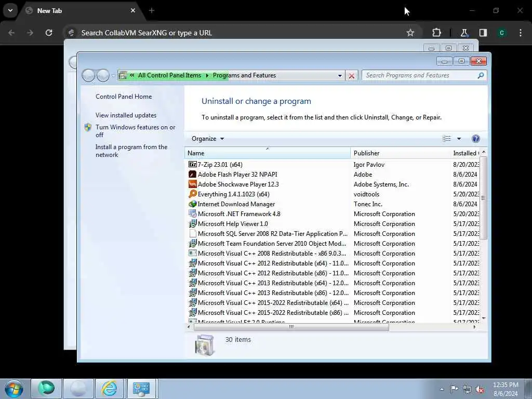This screenshot has width=532, height=399.
Task: Sort programs by the Name column header
Action: click(268, 153)
